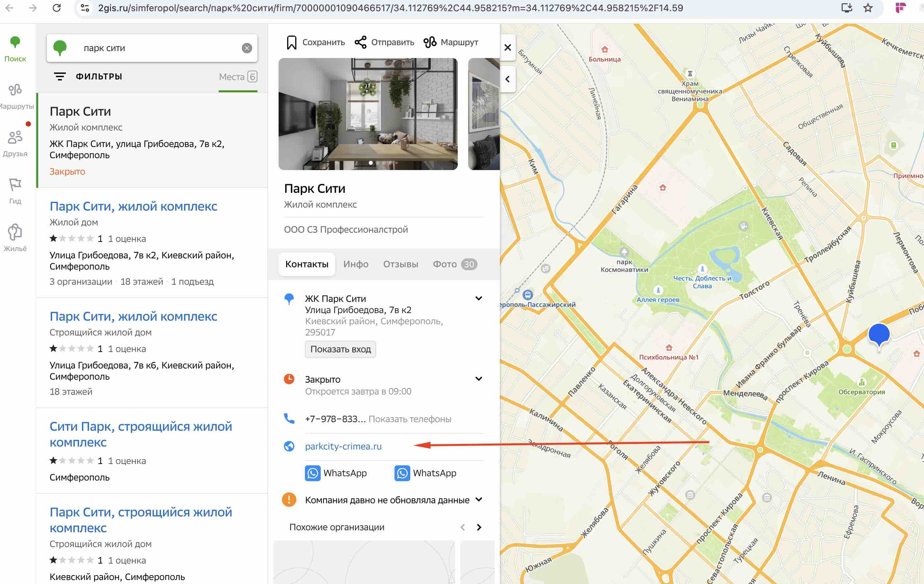
Task: Open the parkcity-crimea.ru website link
Action: click(343, 446)
